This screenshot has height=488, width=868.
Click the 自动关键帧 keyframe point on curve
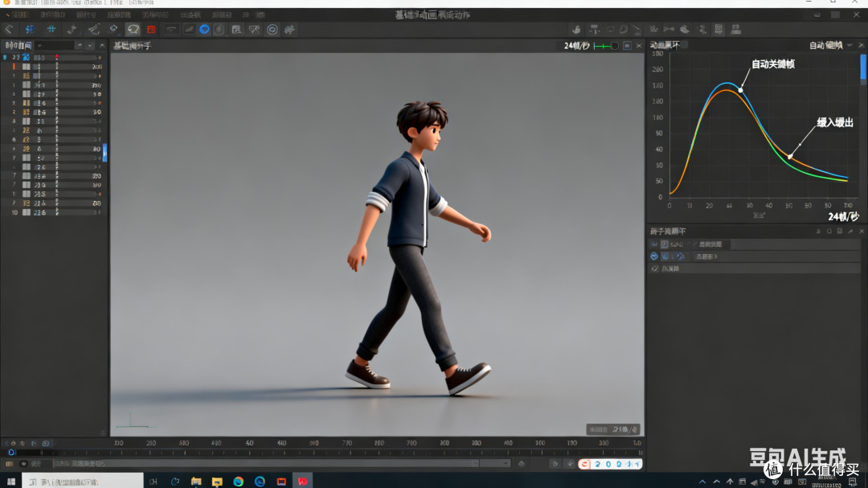click(x=740, y=90)
